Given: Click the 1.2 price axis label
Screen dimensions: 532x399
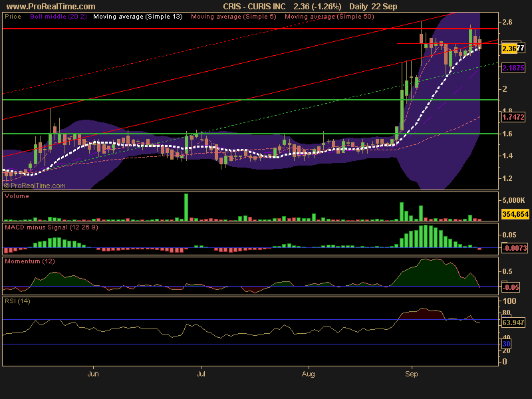Looking at the screenshot, I should pyautogui.click(x=507, y=178).
